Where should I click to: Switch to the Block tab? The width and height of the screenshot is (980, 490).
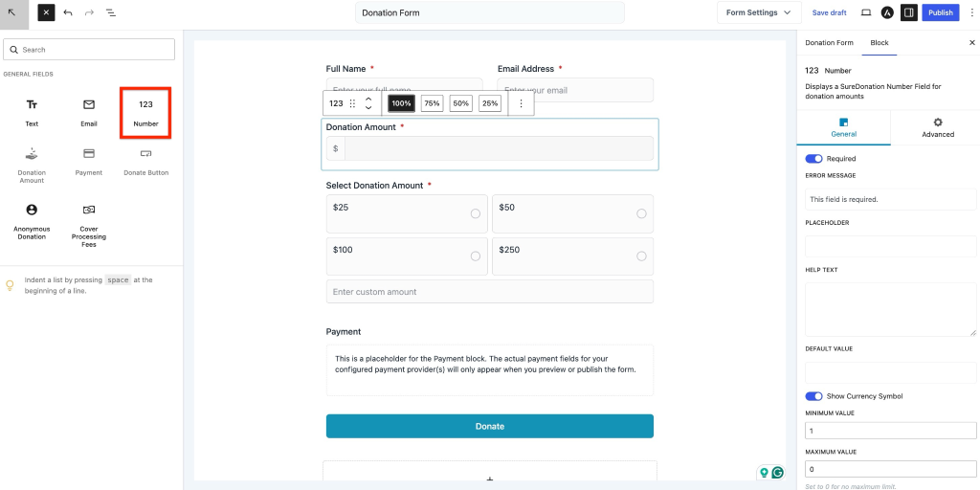click(880, 42)
